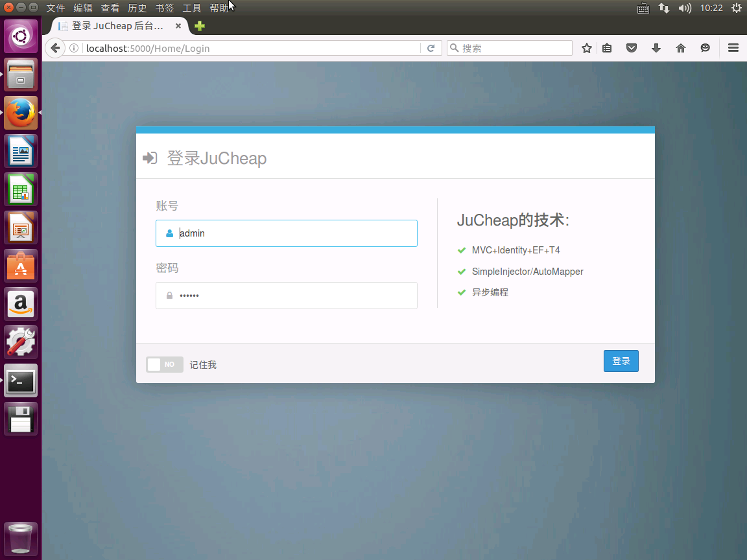
Task: Open the 查看 menu
Action: (110, 8)
